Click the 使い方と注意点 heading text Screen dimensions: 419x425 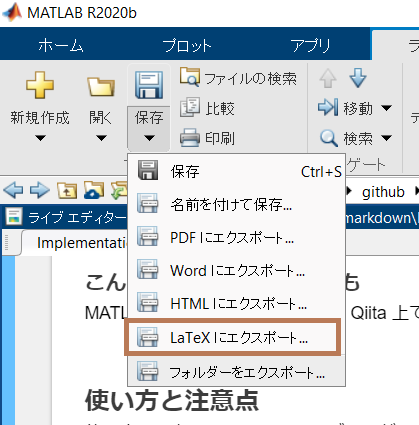pyautogui.click(x=172, y=400)
